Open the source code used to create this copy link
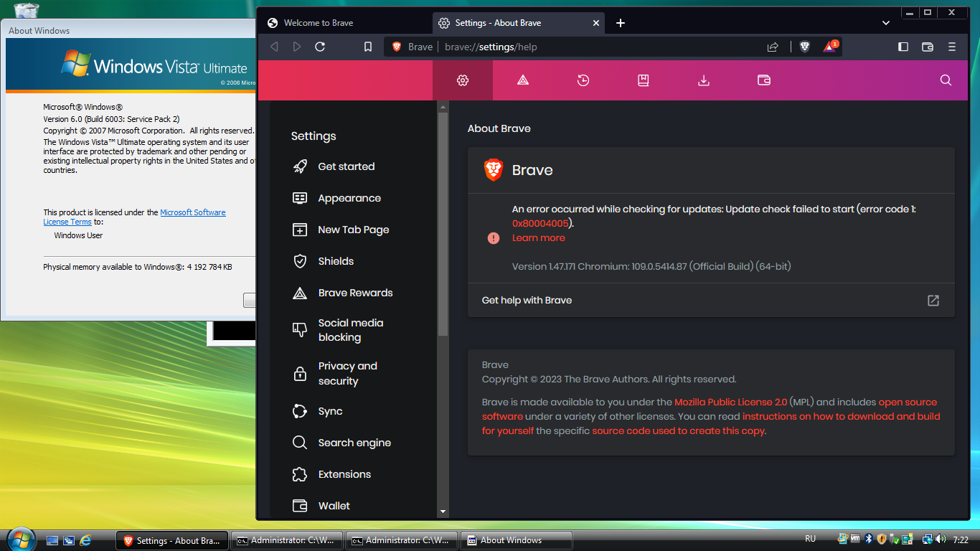 679,430
